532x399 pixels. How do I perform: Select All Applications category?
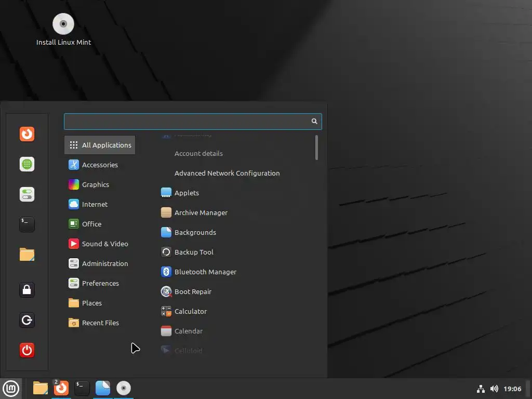(100, 145)
